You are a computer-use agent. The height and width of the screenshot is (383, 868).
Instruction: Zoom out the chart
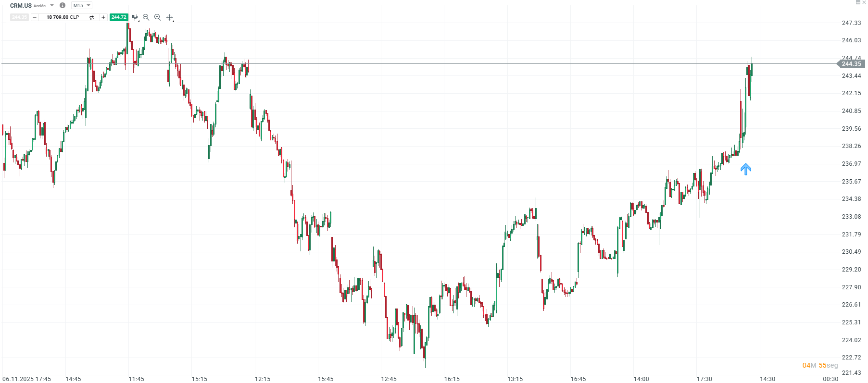(x=146, y=17)
